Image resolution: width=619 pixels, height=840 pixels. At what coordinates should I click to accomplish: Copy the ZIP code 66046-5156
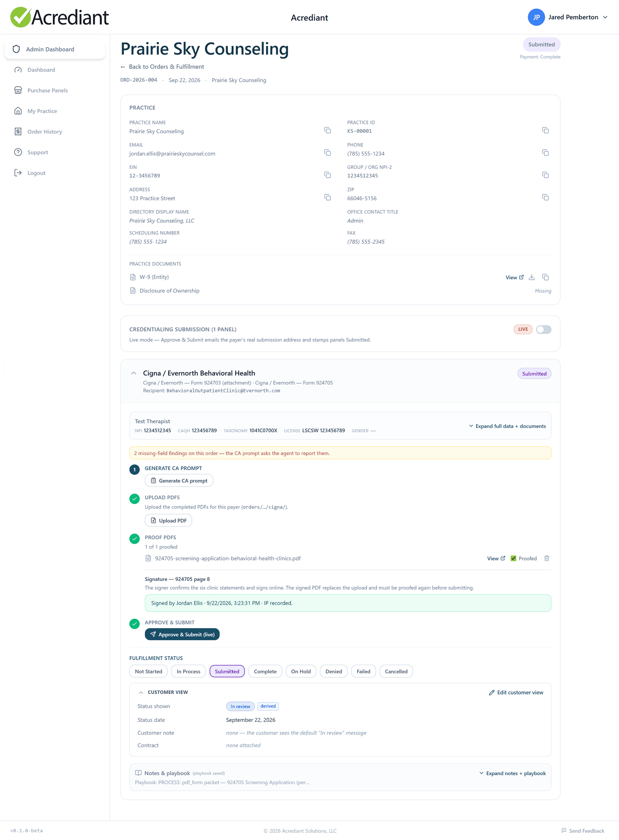545,197
